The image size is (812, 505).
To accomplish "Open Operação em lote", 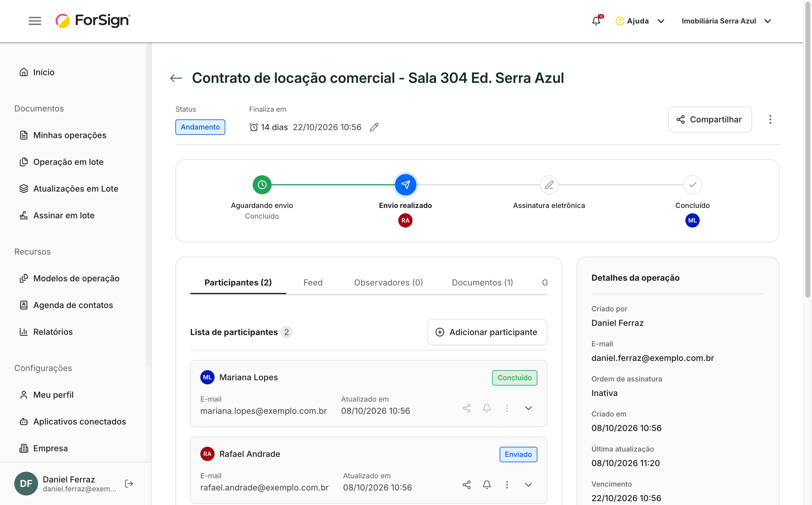I will [62, 162].
